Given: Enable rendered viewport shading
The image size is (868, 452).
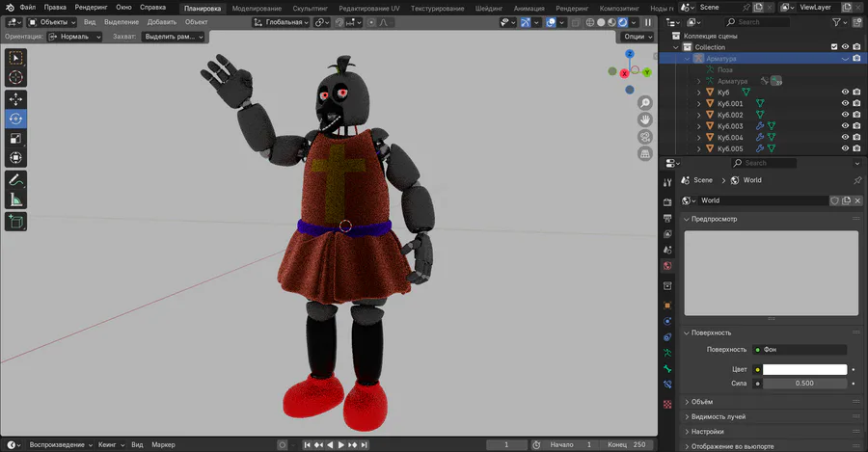Looking at the screenshot, I should (623, 22).
